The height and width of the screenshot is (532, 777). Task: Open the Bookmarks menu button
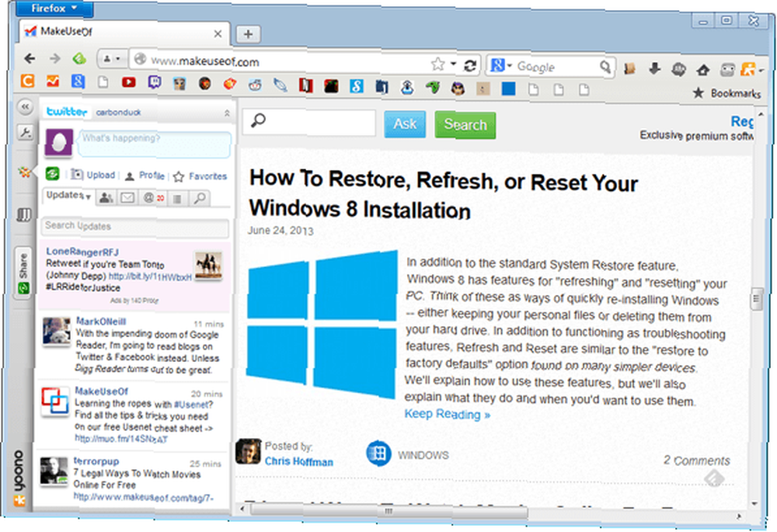pyautogui.click(x=727, y=93)
